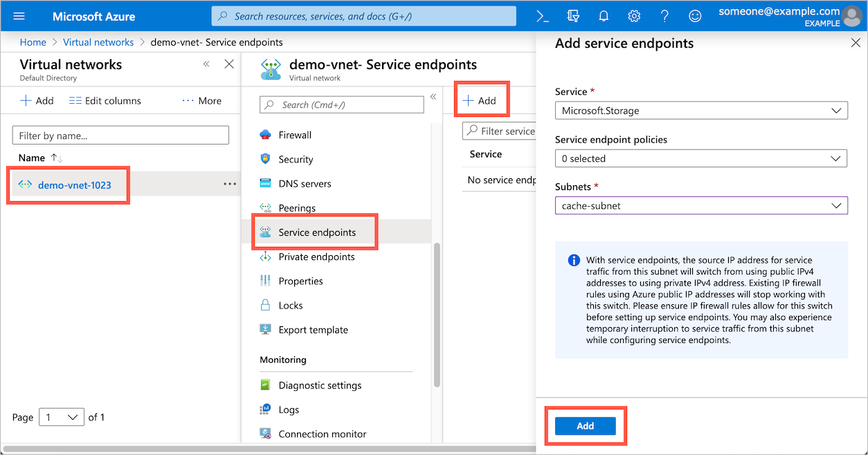Go to Diagnostic settings
Image resolution: width=868 pixels, height=455 pixels.
point(320,385)
